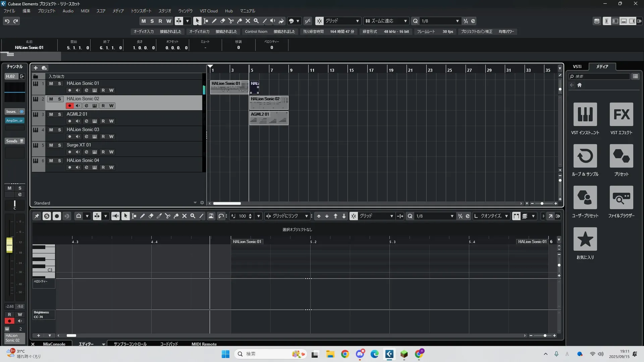Screen dimensions: 644x362
Task: Select the Zoom magnifier tool in main toolbar
Action: pyautogui.click(x=256, y=21)
